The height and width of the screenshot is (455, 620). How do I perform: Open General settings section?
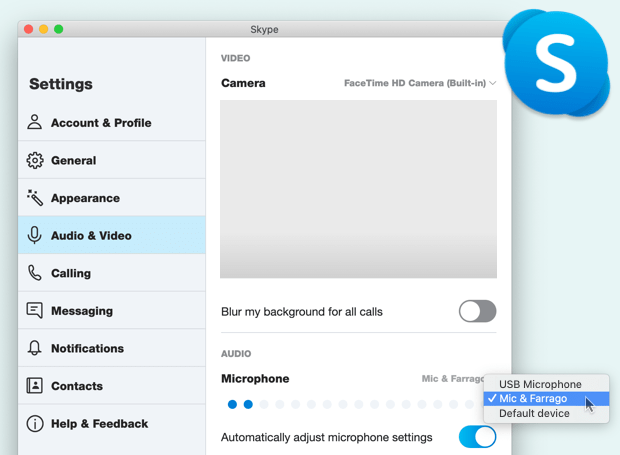pyautogui.click(x=112, y=160)
